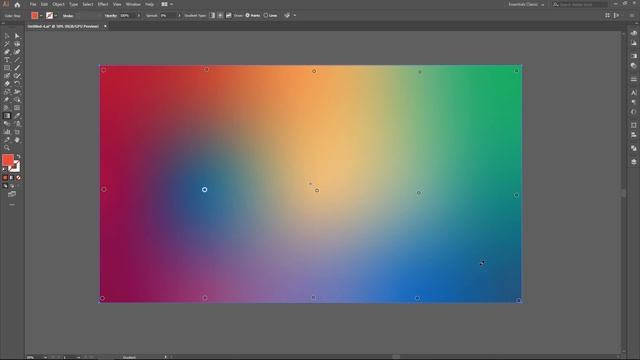The width and height of the screenshot is (640, 360).
Task: Select the Artboard tool
Action: (17, 132)
